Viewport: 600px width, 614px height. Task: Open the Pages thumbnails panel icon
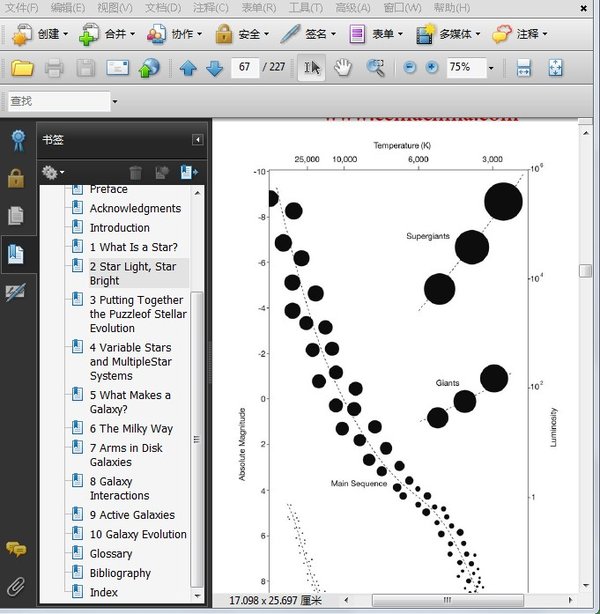[16, 216]
